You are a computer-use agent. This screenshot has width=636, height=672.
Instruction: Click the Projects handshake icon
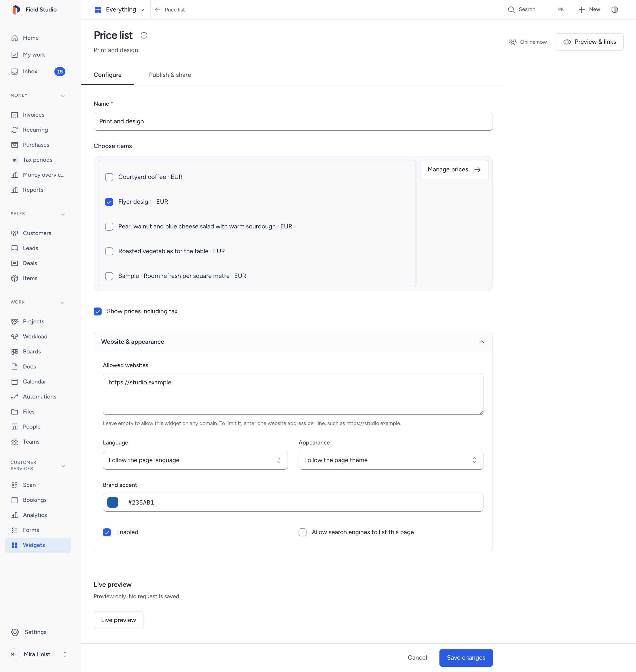[x=15, y=321]
